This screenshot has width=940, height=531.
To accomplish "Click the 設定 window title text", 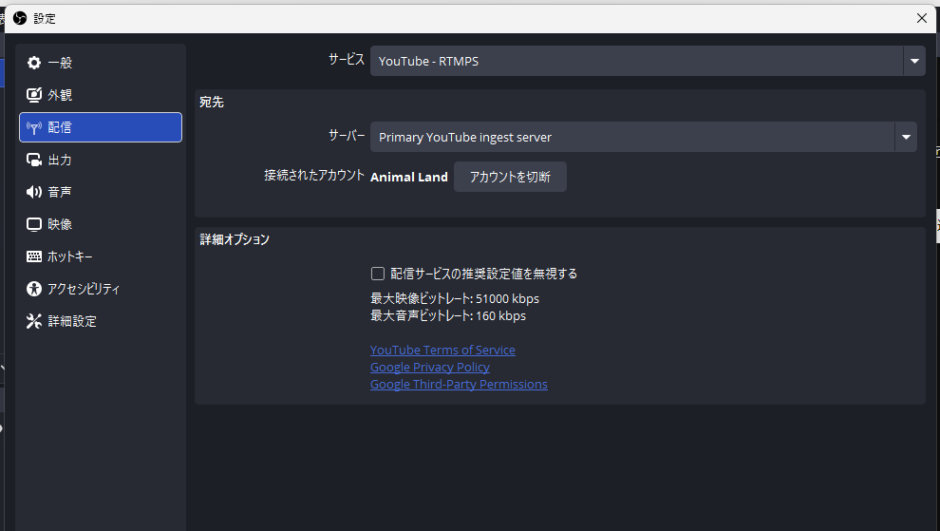I will [x=44, y=19].
